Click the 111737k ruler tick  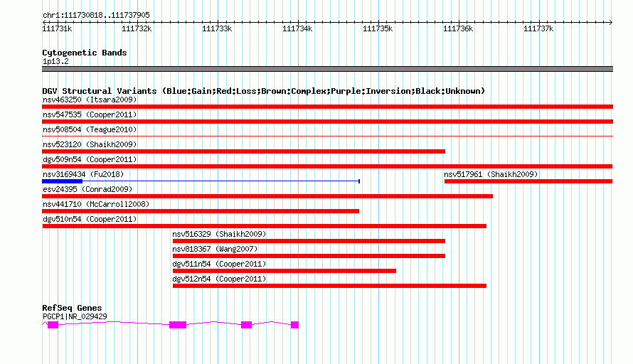tap(538, 28)
